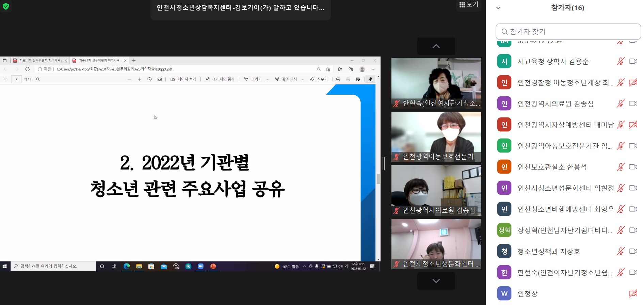Open a new browser tab
Screen dimensions: 644x305
click(134, 61)
